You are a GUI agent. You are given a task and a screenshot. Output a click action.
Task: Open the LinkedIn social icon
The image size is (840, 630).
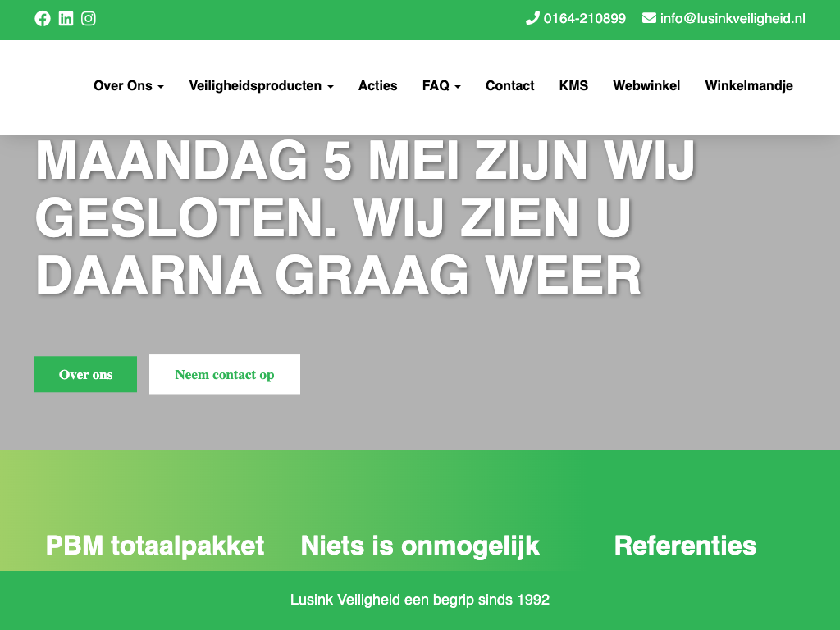66,18
